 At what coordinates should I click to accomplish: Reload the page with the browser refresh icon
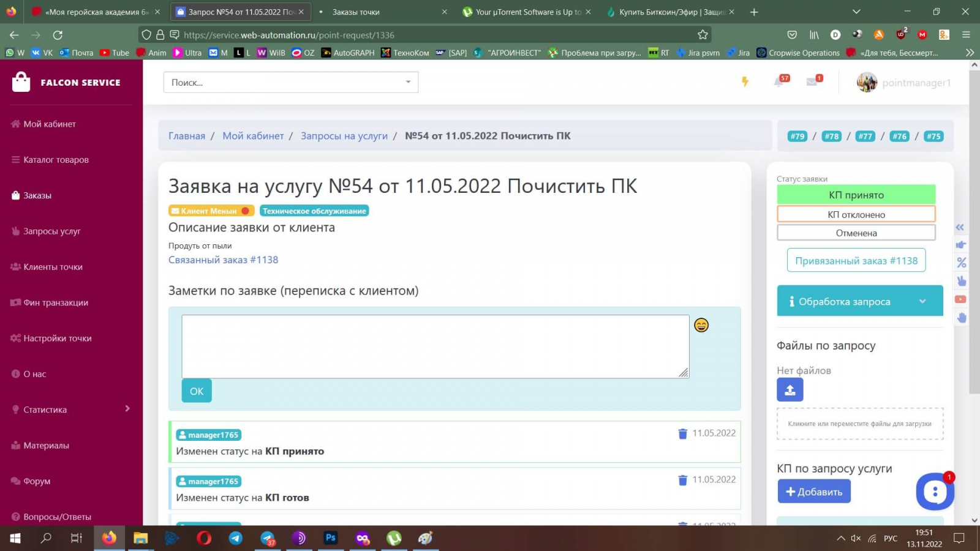(x=58, y=35)
